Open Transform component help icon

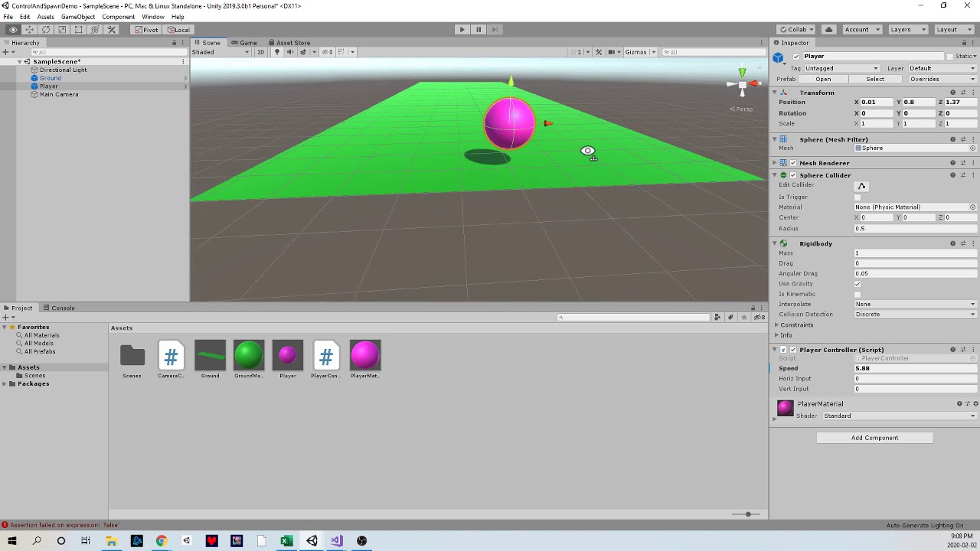click(952, 93)
